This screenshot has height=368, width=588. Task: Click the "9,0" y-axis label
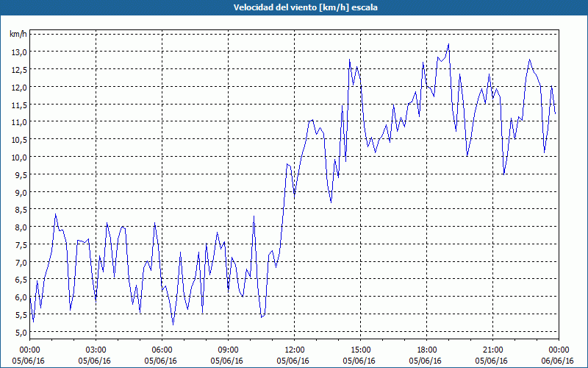coord(21,192)
